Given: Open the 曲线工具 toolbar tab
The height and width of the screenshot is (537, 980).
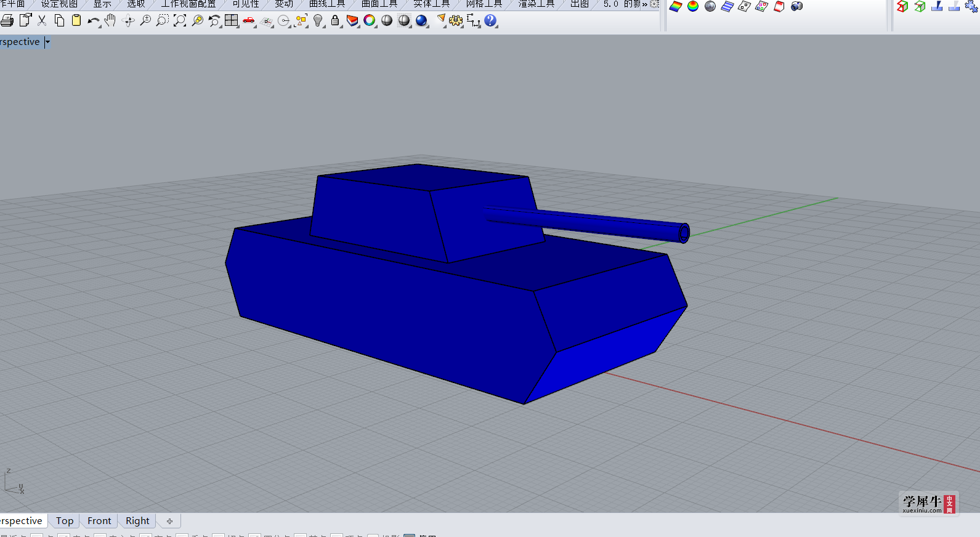Looking at the screenshot, I should point(327,4).
